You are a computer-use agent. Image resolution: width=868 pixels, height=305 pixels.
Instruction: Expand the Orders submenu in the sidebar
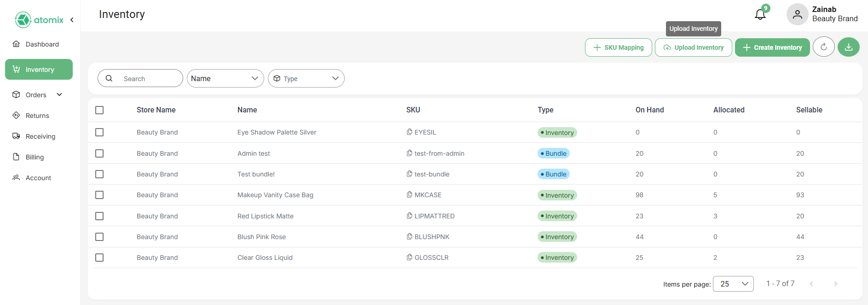59,94
